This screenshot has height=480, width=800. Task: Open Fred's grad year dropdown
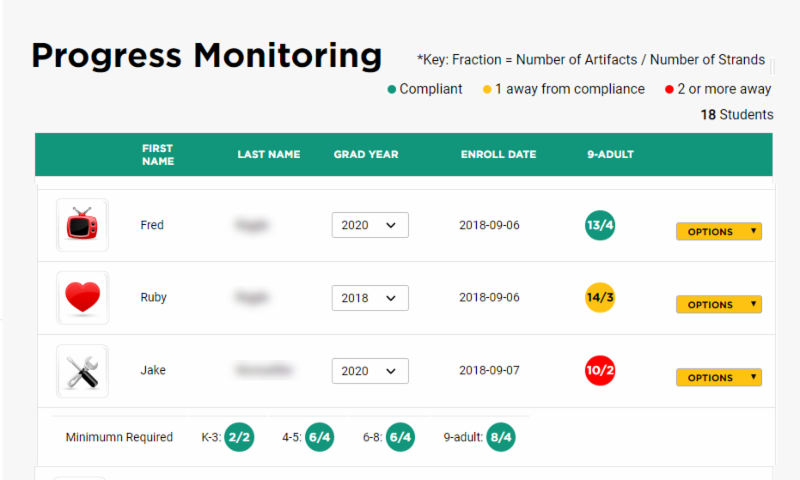pos(370,225)
